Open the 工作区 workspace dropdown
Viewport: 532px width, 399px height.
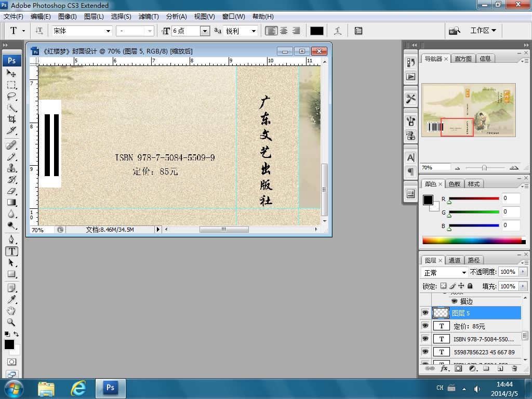(x=483, y=31)
